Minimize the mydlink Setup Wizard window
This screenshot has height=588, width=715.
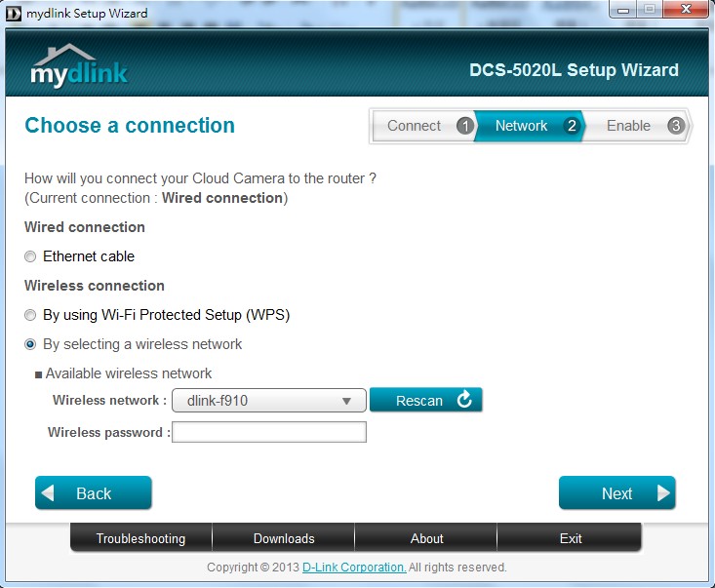[623, 10]
